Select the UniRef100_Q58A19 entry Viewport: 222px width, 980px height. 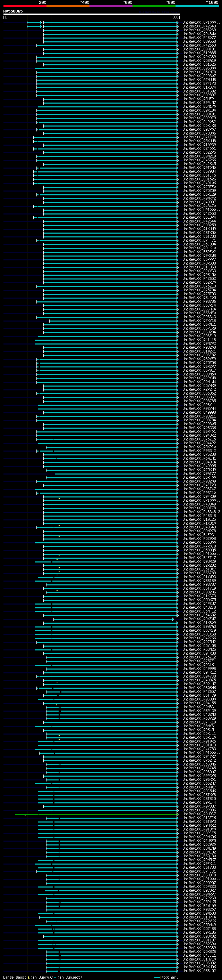pos(199,60)
